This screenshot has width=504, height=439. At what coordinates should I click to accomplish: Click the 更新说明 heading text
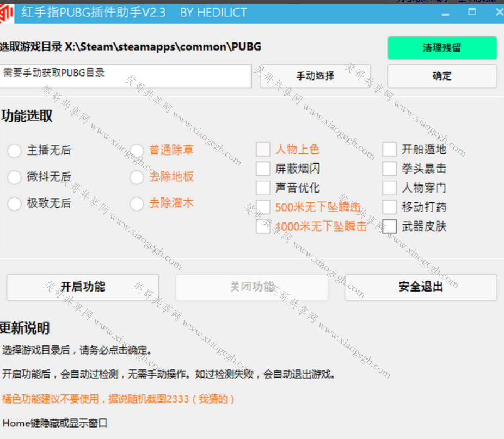[x=24, y=328]
